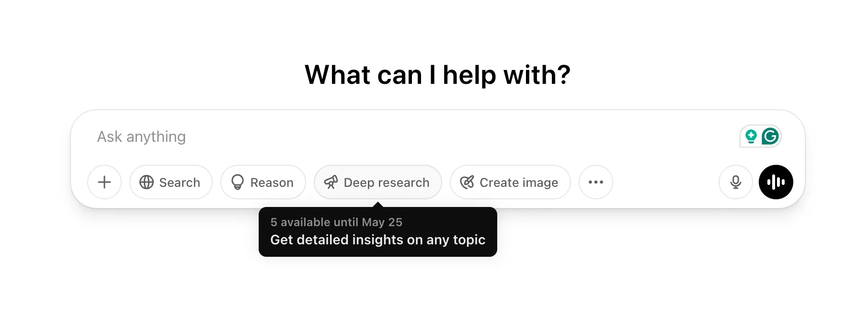Open the Grammarly G icon
868x321 pixels.
[770, 137]
